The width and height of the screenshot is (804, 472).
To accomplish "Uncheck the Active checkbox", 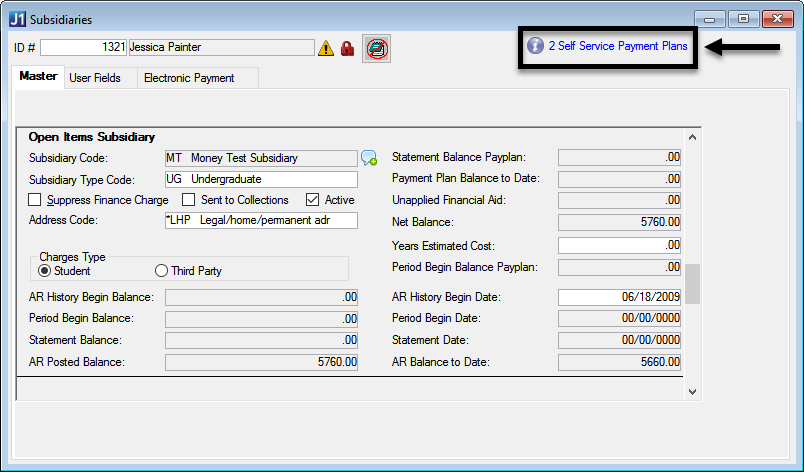I will coord(312,199).
